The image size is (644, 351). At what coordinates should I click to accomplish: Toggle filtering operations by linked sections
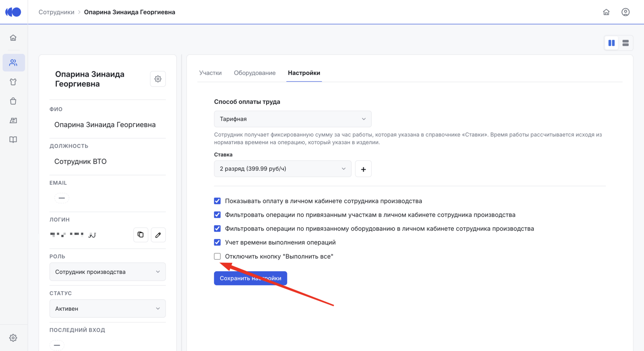(217, 215)
